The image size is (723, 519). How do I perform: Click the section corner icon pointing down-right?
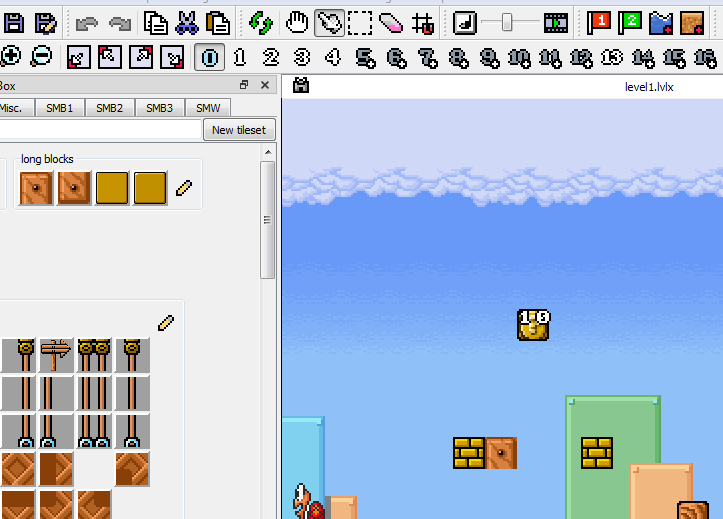point(172,57)
